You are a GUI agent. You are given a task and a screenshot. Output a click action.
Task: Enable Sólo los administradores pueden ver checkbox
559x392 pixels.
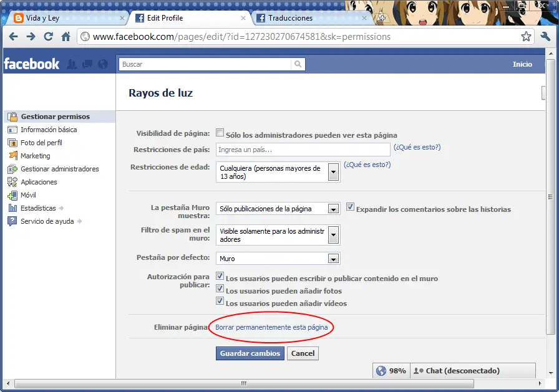point(220,133)
